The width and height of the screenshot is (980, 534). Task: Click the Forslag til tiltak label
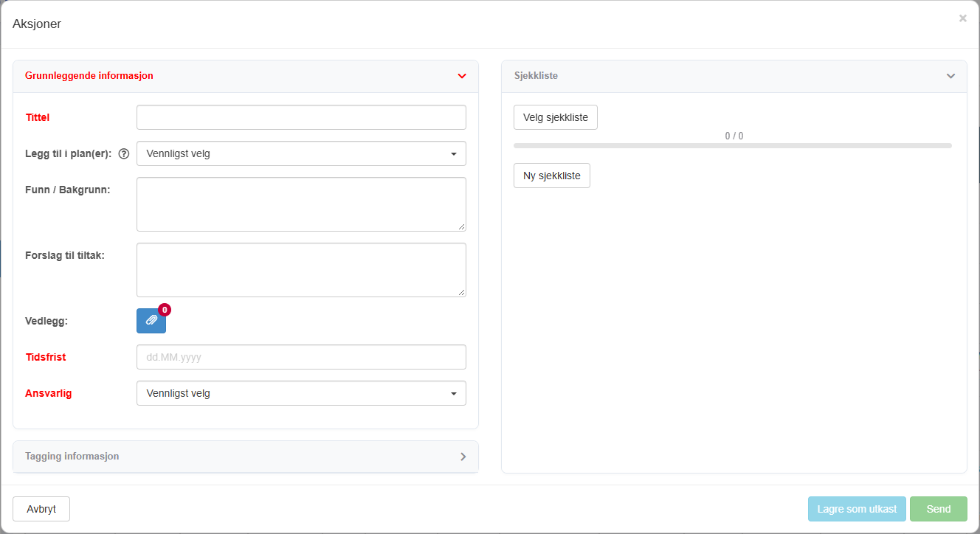(65, 255)
